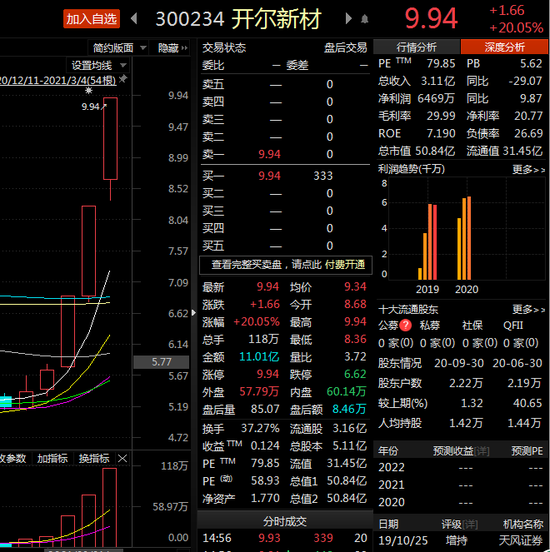Open 更多 link for 十大流通股东
Viewport: 550px width, 552px height.
pyautogui.click(x=529, y=309)
